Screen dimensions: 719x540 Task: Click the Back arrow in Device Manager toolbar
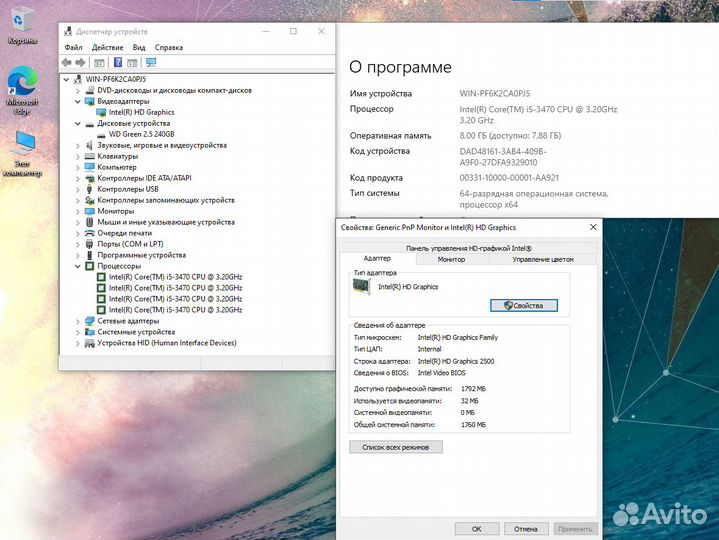click(x=66, y=62)
